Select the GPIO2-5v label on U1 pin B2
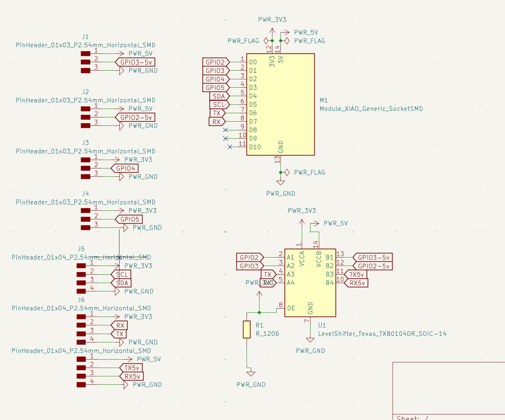The image size is (505, 420). pos(373,266)
